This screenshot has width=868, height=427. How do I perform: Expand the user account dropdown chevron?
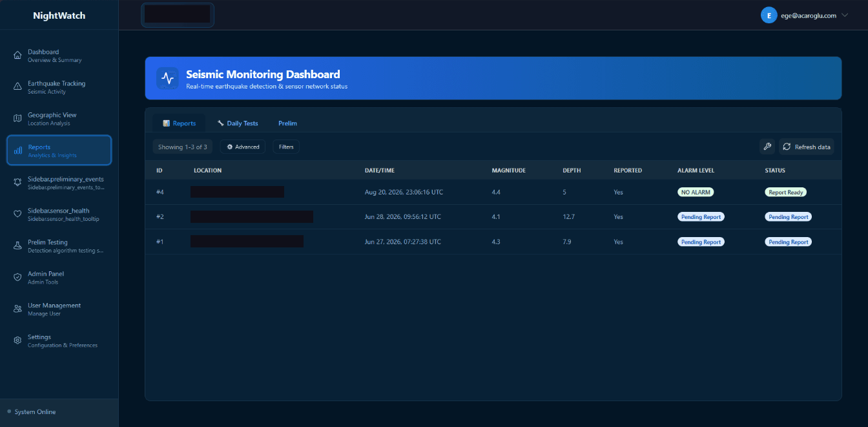tap(845, 16)
